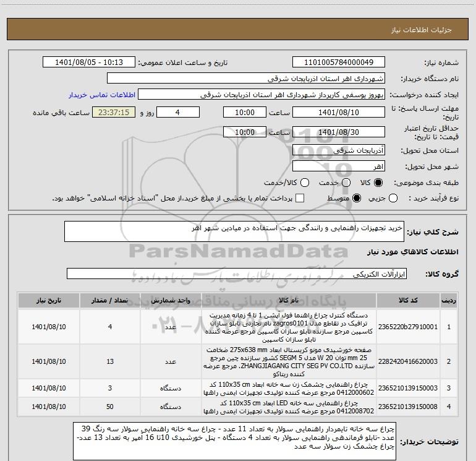476x461 pixels.
Task: Click need date 1401/08/10 in row 2
Action: click(x=49, y=361)
